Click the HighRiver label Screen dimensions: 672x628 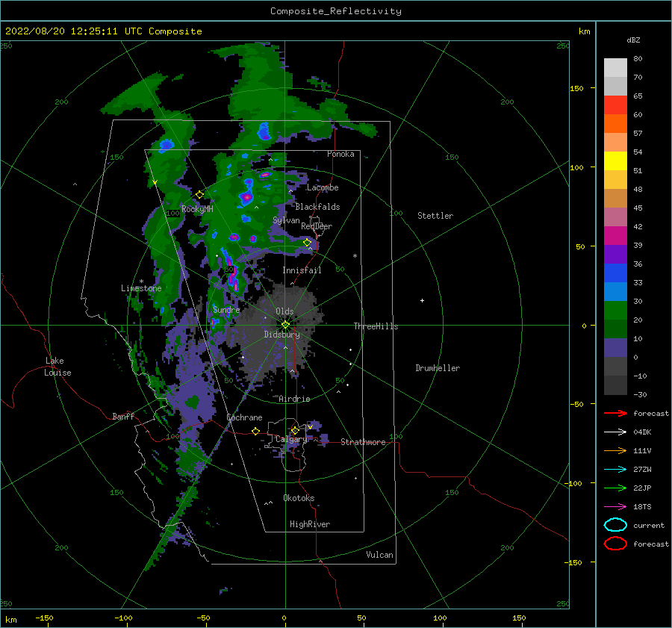310,524
